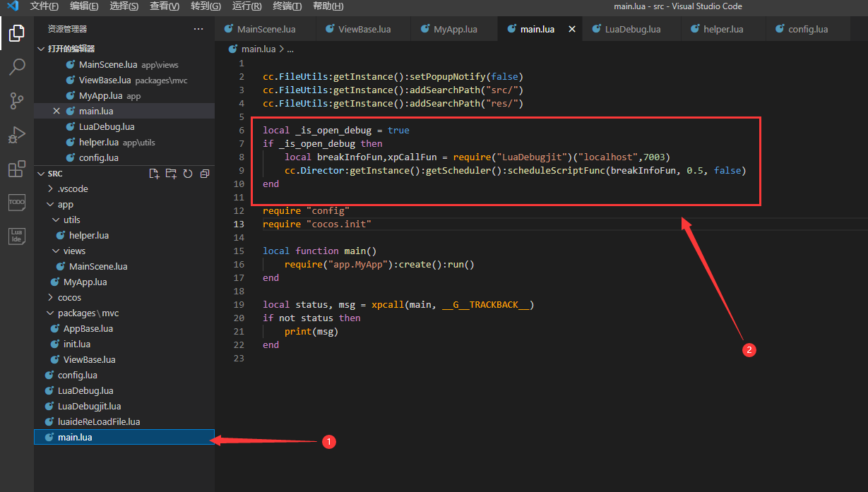Click the New File icon in SRC header
The image size is (868, 492).
(x=154, y=174)
